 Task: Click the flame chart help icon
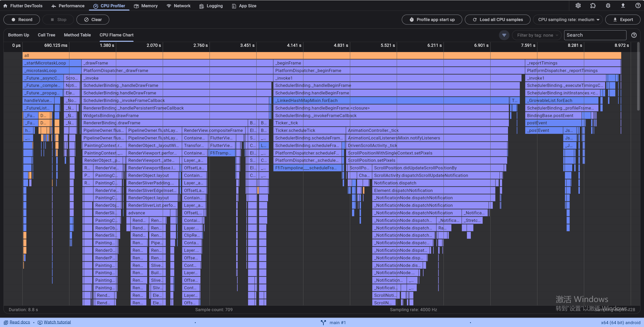pos(634,35)
